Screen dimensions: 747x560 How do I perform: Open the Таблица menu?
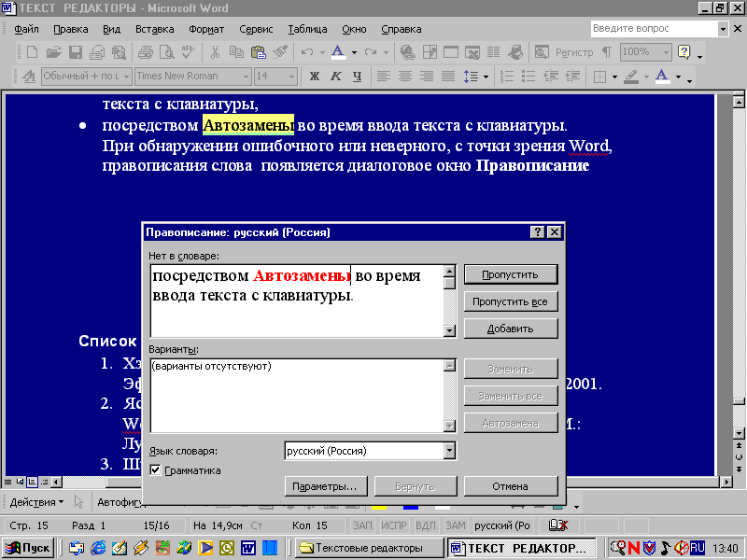tap(307, 29)
